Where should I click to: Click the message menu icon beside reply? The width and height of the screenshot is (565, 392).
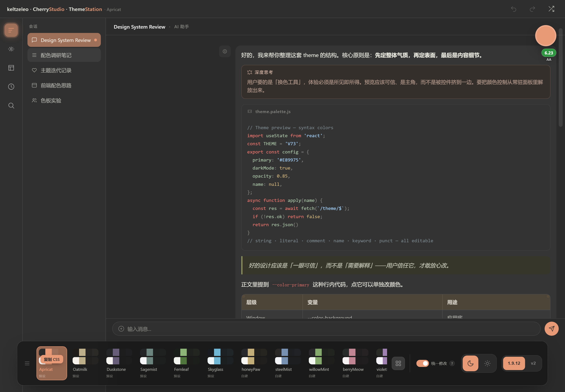click(x=225, y=51)
